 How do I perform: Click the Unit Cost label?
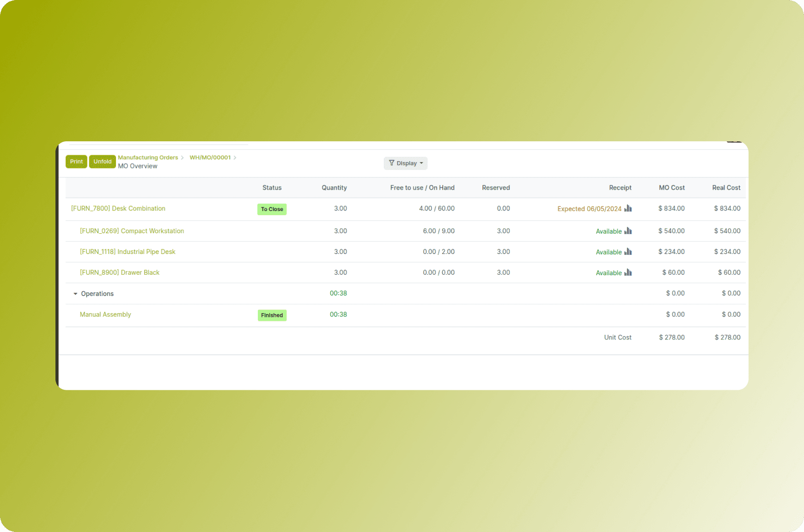tap(618, 338)
